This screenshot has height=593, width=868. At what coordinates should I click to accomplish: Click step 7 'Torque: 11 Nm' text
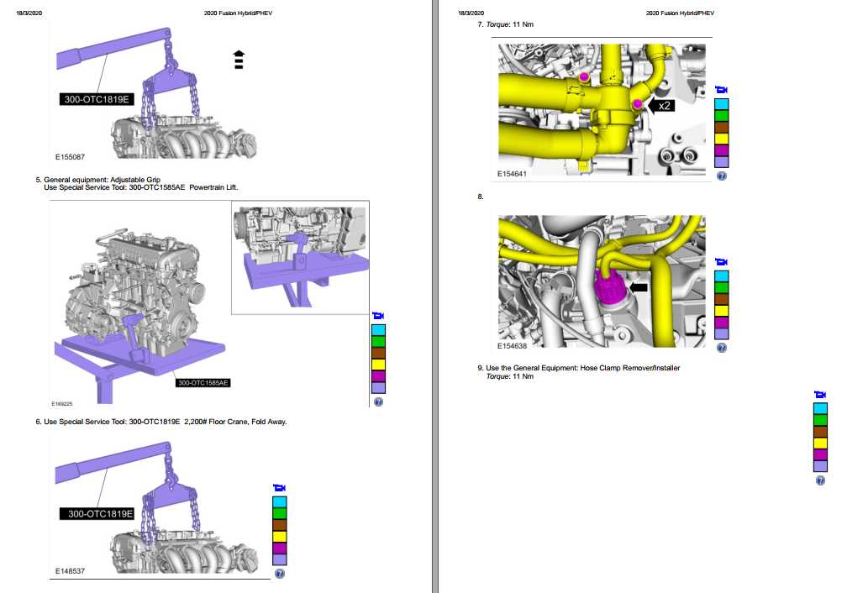point(510,24)
